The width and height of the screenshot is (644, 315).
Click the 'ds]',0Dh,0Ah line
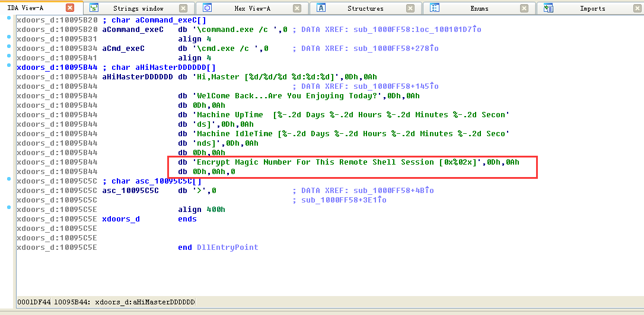(x=216, y=124)
